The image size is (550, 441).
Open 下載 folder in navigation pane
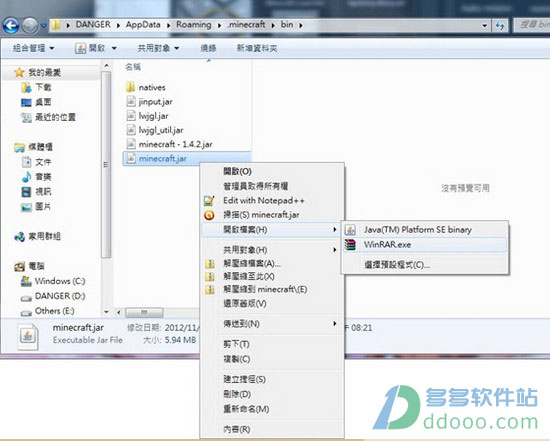36,87
